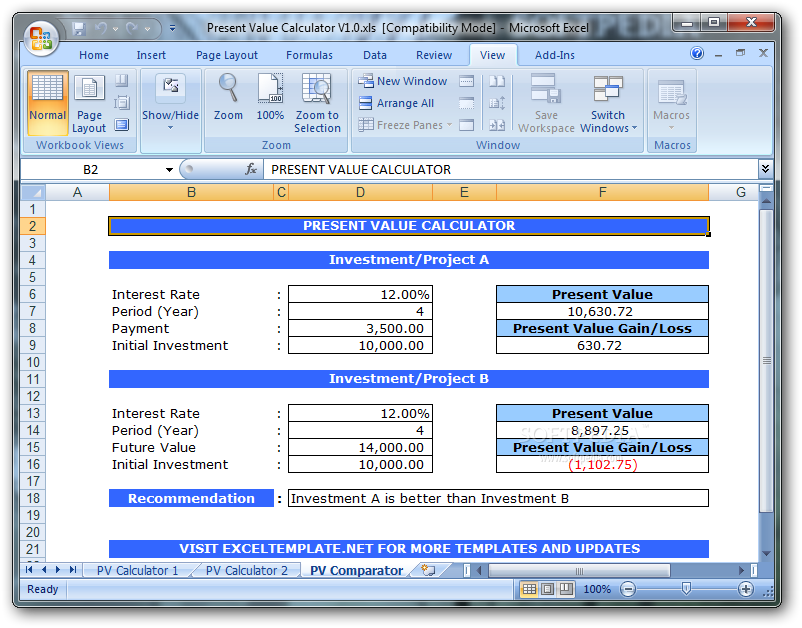Image resolution: width=802 pixels, height=628 pixels.
Task: Open the Home ribbon tab
Action: coord(94,55)
